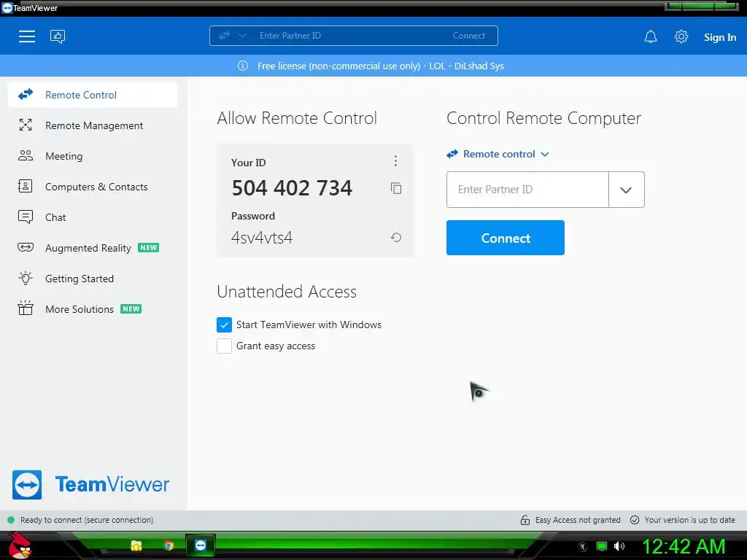Click the Meeting people icon
This screenshot has height=560, width=747.
point(26,155)
